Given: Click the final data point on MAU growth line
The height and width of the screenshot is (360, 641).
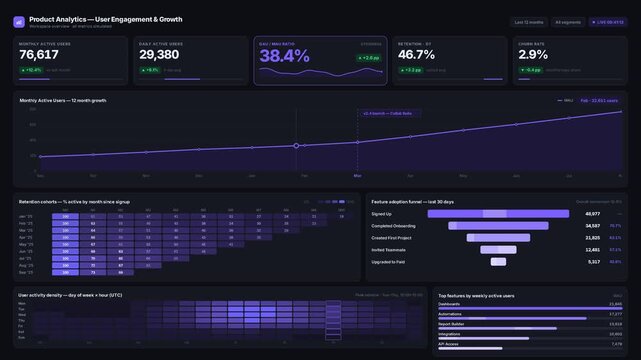Looking at the screenshot, I should 621,112.
